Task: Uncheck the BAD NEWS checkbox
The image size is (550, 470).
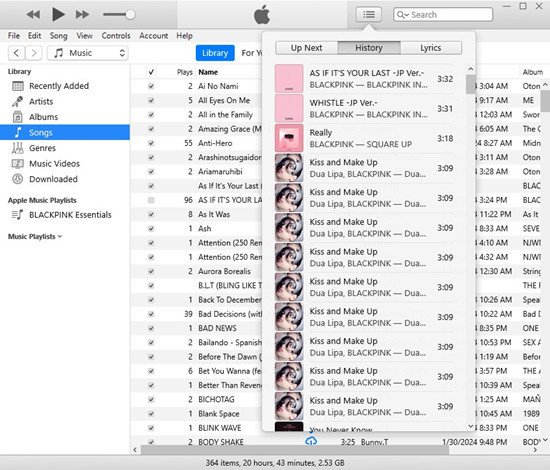Action: click(151, 328)
